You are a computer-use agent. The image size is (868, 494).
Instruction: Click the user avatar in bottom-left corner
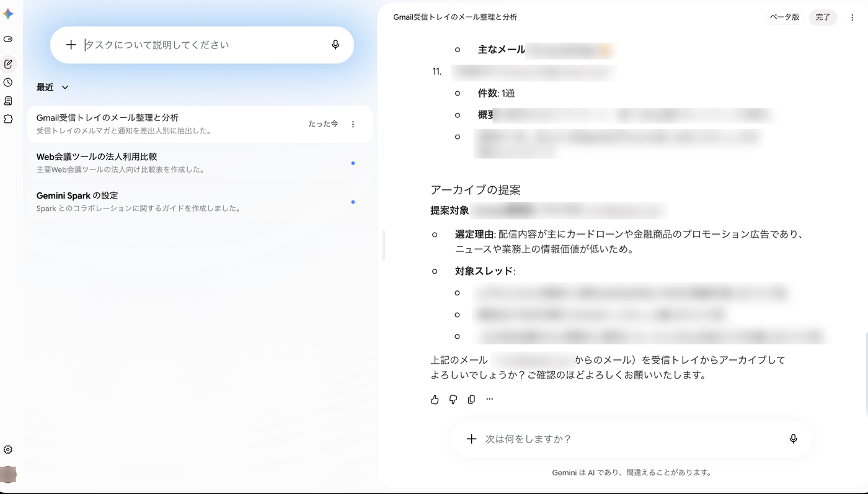(x=8, y=475)
